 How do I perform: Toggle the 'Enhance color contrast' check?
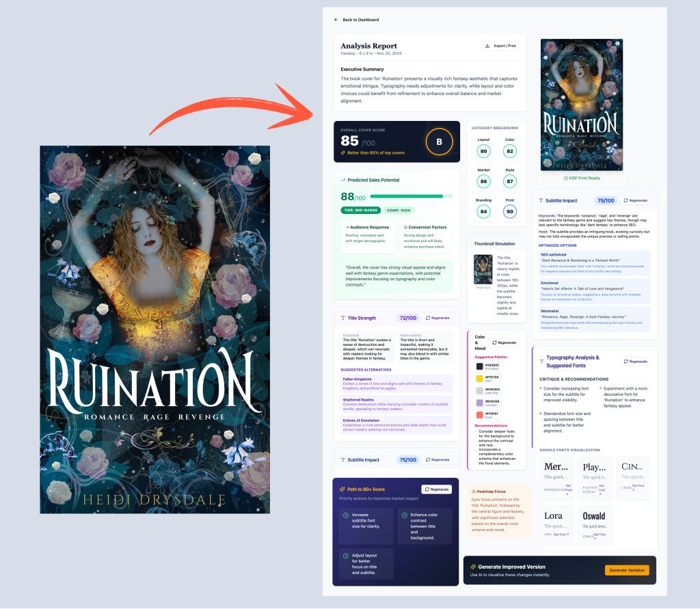(404, 516)
